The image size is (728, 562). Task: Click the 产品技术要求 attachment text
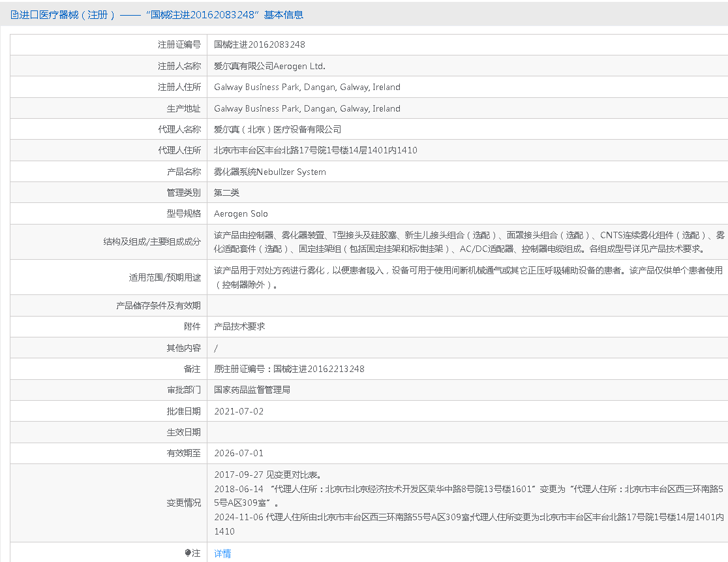(239, 326)
